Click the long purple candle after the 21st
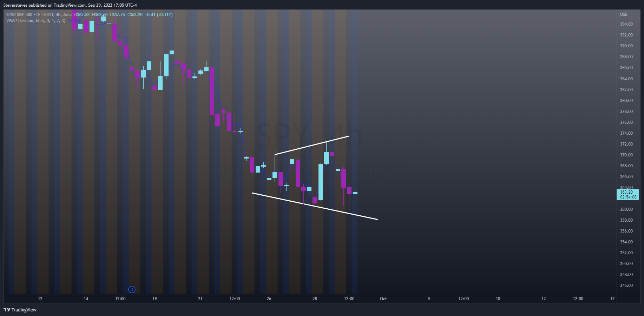This screenshot has height=316, width=644. 212,91
